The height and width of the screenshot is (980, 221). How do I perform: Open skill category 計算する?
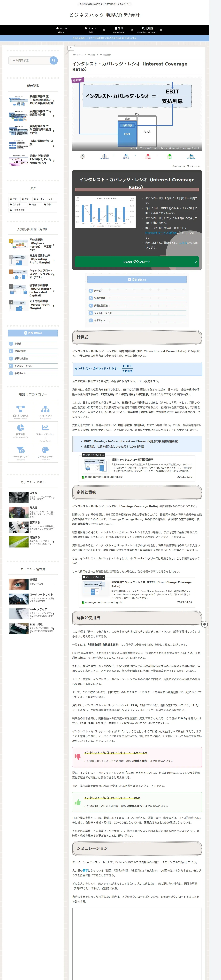(x=33, y=527)
